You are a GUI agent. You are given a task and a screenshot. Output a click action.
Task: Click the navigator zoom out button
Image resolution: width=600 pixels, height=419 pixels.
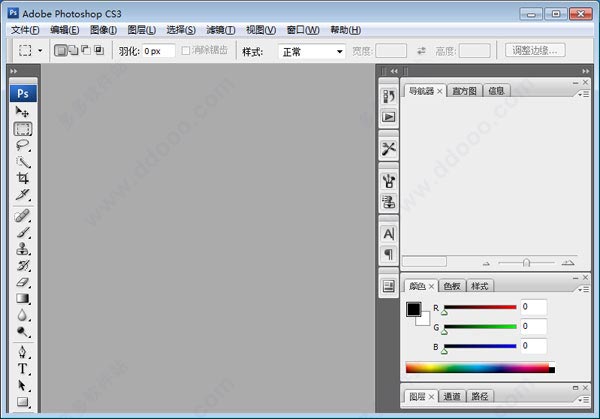click(x=486, y=263)
